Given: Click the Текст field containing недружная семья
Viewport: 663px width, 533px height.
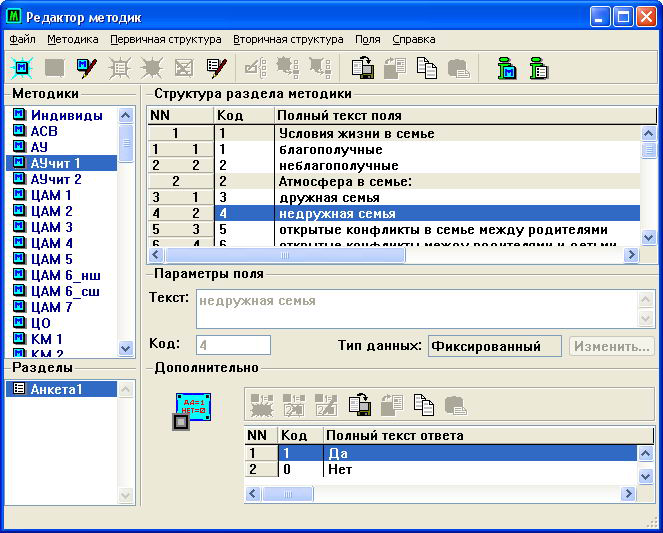Looking at the screenshot, I should pos(425,309).
